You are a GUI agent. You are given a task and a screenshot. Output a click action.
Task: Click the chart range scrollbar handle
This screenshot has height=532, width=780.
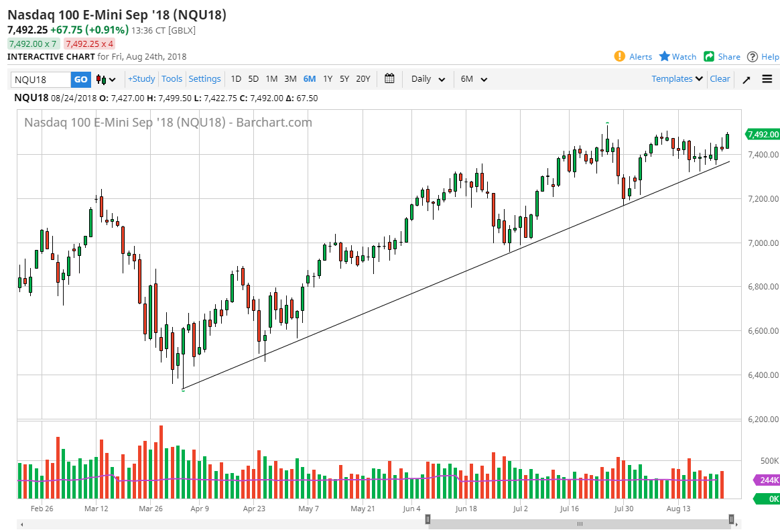(580, 523)
